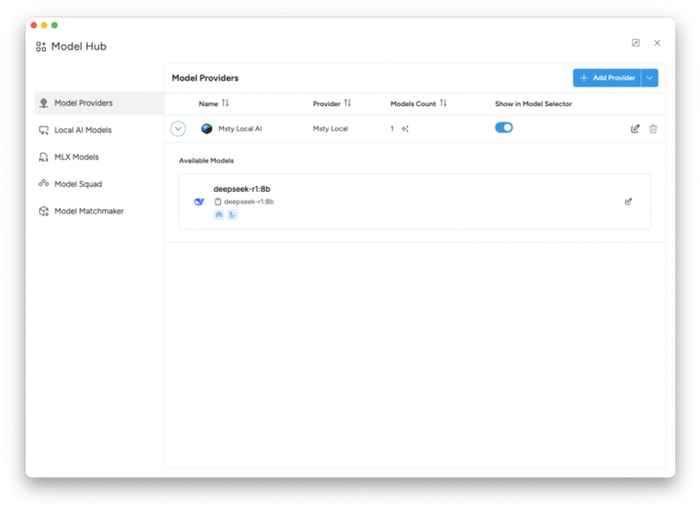Open the Add Provider dropdown arrow
The height and width of the screenshot is (511, 700).
[650, 78]
